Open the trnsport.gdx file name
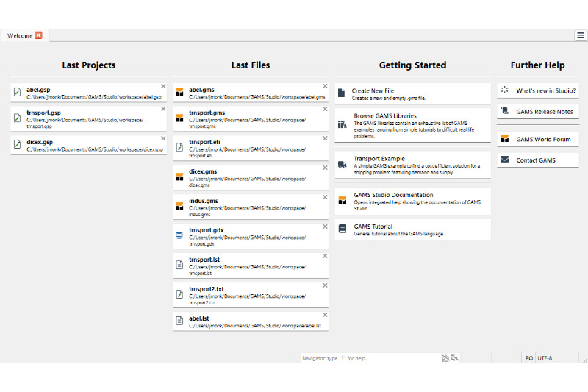The width and height of the screenshot is (588, 392). click(x=207, y=230)
